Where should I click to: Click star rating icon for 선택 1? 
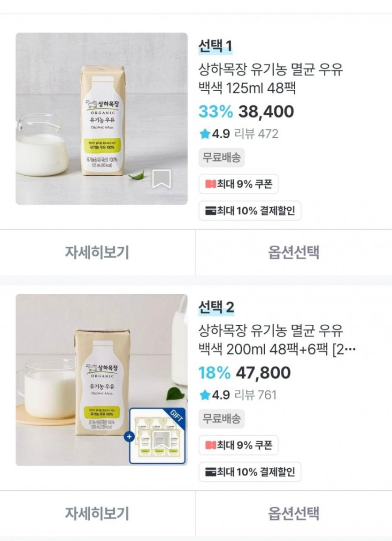(205, 134)
